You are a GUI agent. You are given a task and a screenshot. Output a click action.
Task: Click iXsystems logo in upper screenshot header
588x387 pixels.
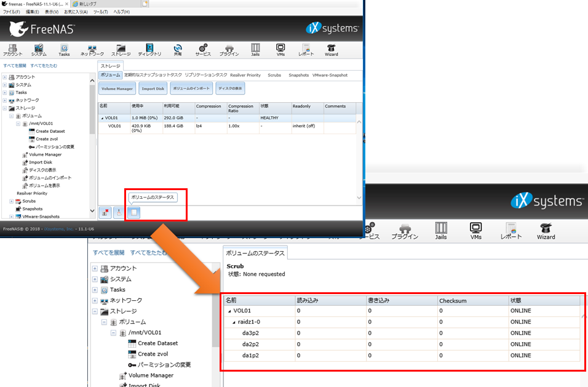[x=332, y=28]
